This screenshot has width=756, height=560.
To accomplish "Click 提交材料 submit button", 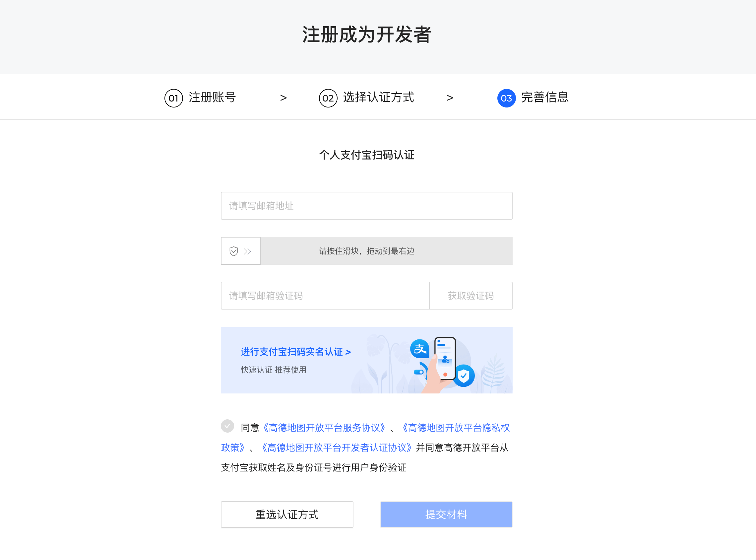I will (x=446, y=515).
